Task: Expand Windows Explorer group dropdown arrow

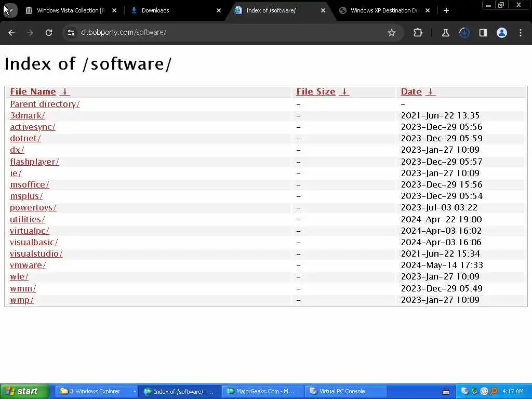Action: [x=135, y=392]
